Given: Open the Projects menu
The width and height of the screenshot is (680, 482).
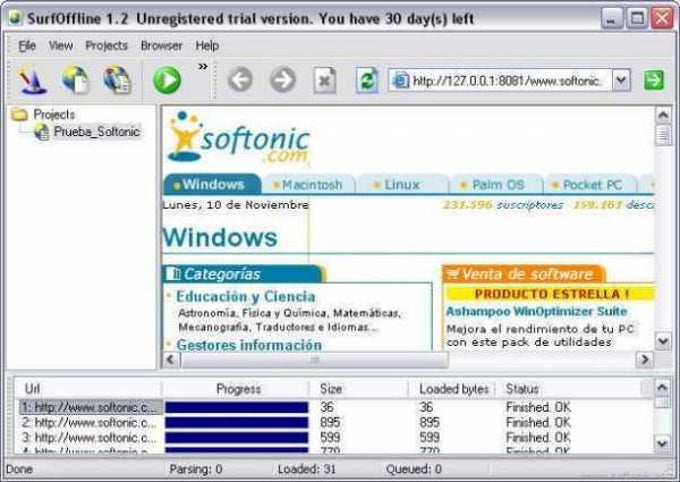Looking at the screenshot, I should [x=106, y=46].
